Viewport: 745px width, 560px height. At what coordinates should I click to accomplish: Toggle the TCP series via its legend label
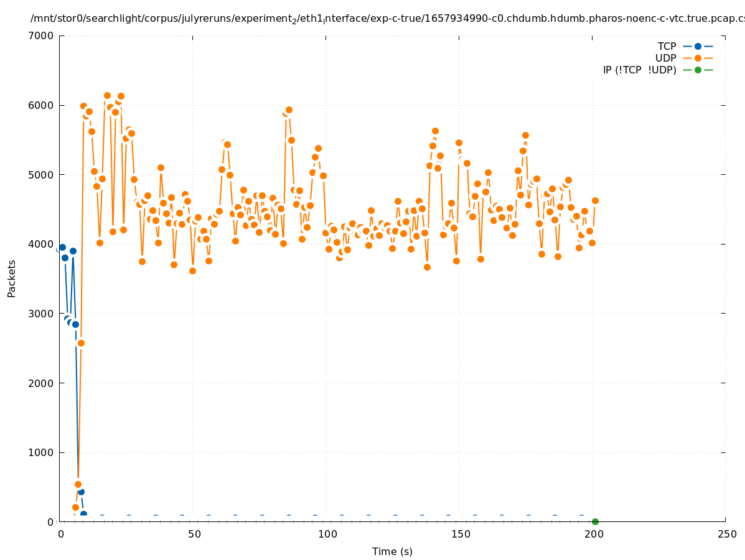pyautogui.click(x=667, y=46)
